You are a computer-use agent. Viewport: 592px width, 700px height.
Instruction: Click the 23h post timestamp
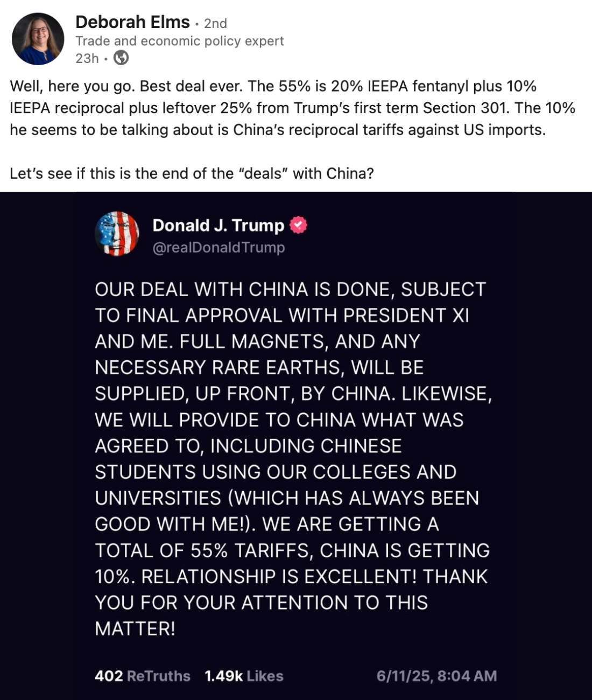click(87, 58)
